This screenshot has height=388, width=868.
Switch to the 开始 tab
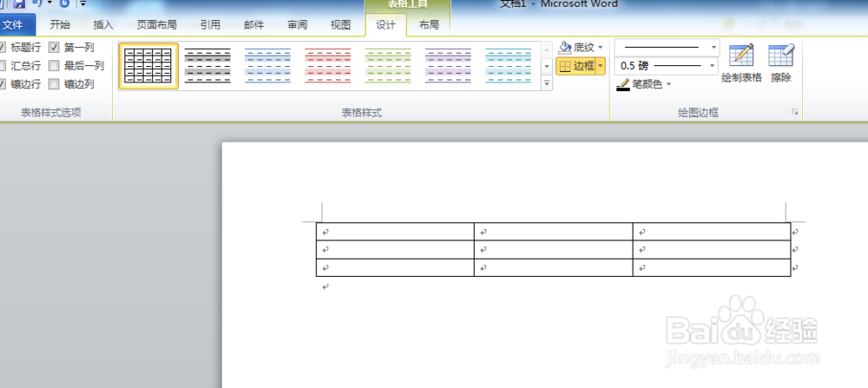[60, 25]
